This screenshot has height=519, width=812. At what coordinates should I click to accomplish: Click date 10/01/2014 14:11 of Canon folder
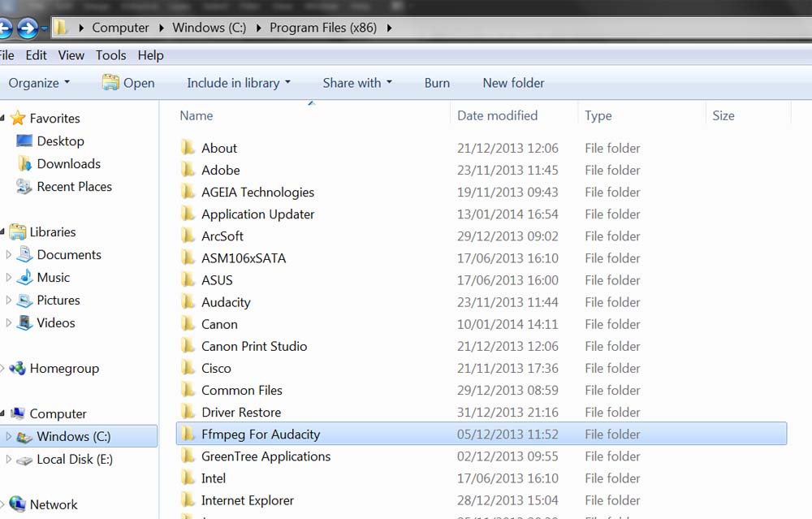(508, 324)
